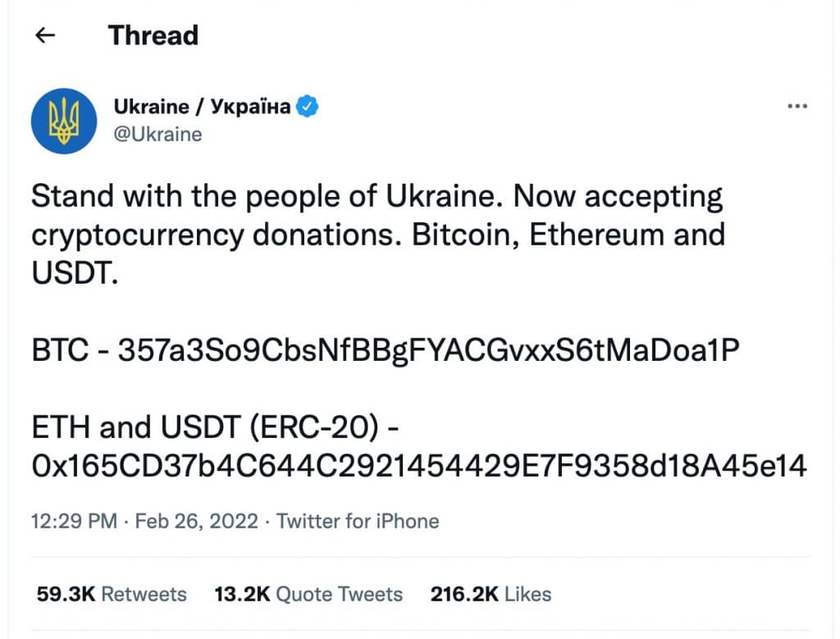
Task: Open the Twitter for iPhone source link
Action: point(358,521)
